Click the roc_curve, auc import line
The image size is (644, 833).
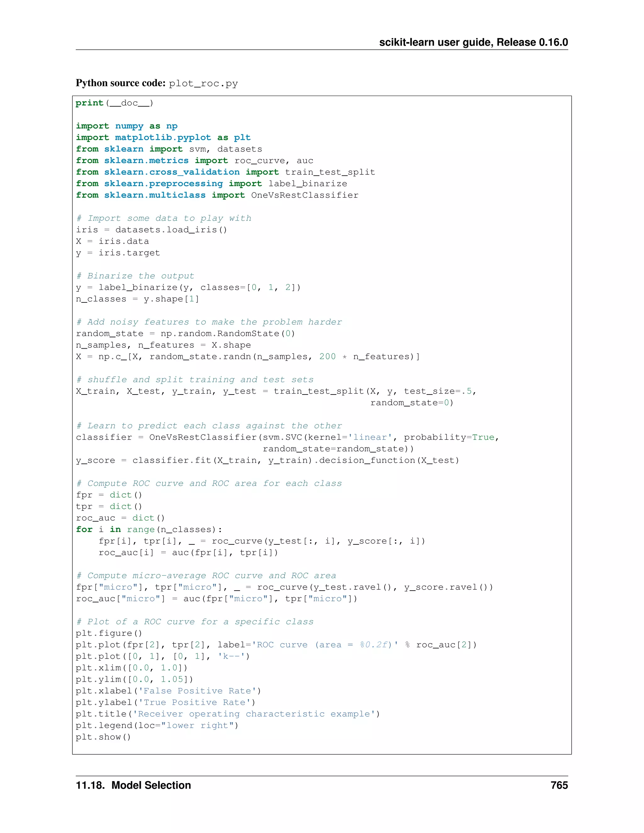pos(195,161)
